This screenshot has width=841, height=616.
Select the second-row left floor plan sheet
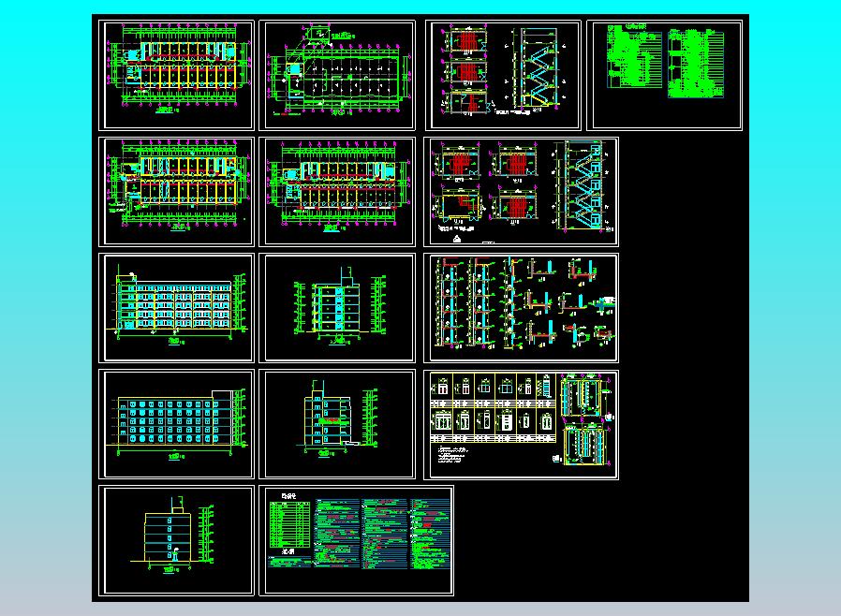pos(176,192)
